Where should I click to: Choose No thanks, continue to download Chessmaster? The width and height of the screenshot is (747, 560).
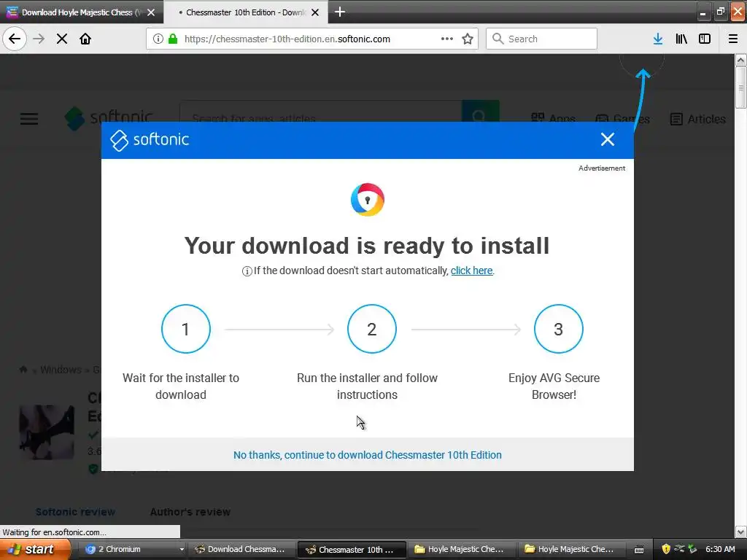[x=368, y=455]
